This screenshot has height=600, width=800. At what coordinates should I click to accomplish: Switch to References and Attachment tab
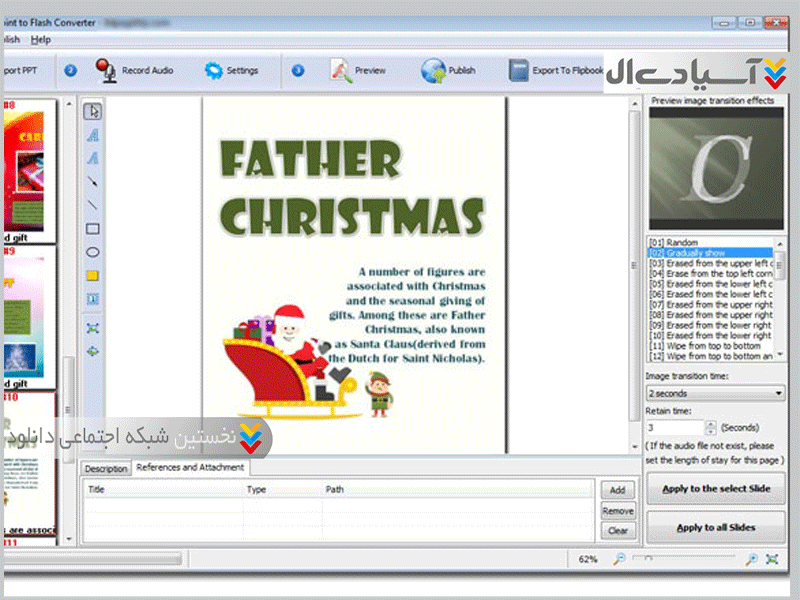(x=190, y=467)
